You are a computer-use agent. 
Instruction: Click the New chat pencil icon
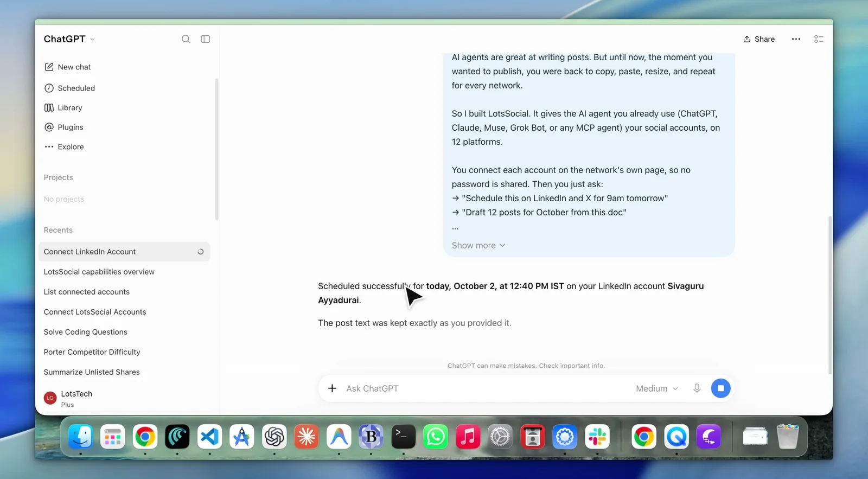click(49, 67)
